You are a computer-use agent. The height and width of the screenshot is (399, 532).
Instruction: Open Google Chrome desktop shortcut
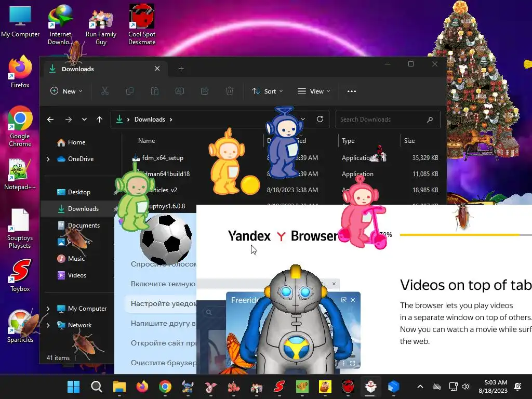[x=20, y=126]
